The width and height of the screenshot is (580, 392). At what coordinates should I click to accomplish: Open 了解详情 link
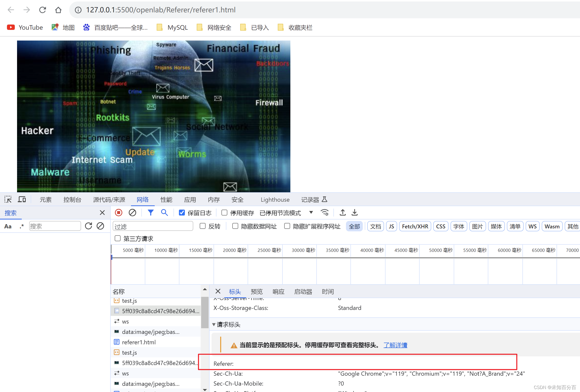[x=395, y=345]
